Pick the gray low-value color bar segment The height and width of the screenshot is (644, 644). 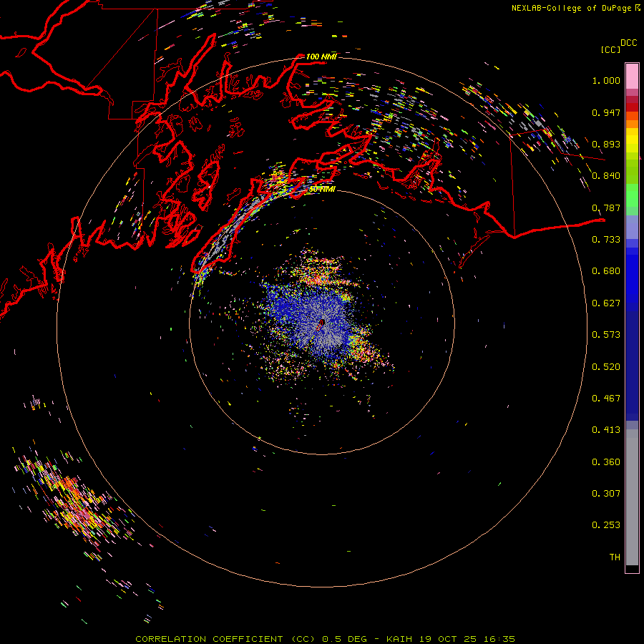[x=632, y=497]
